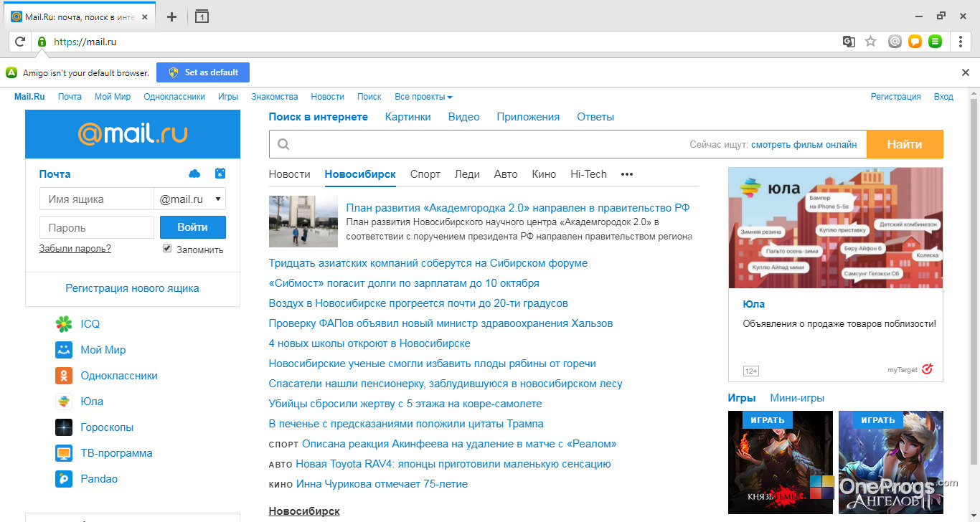This screenshot has width=980, height=522.
Task: Open the Инна Чурикова 75-летие headline
Action: [382, 484]
